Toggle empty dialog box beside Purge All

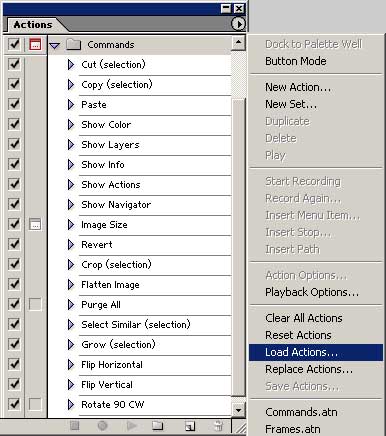tap(35, 304)
